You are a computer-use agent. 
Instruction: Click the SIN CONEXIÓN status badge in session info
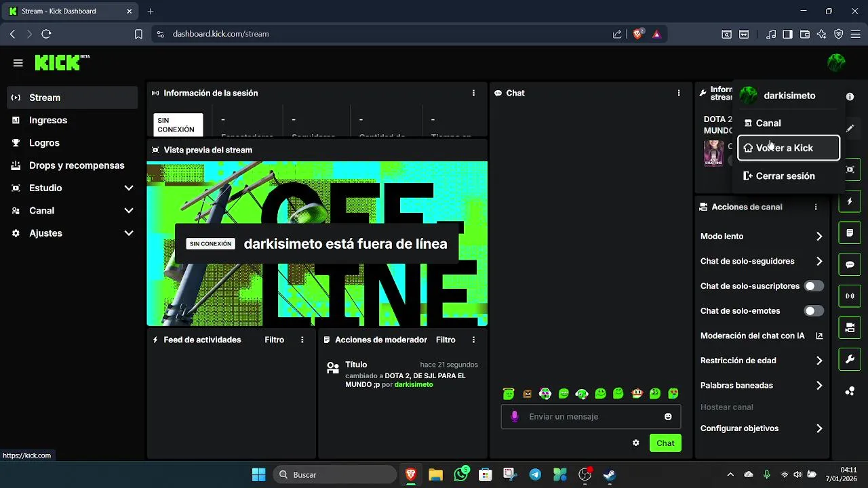(178, 125)
